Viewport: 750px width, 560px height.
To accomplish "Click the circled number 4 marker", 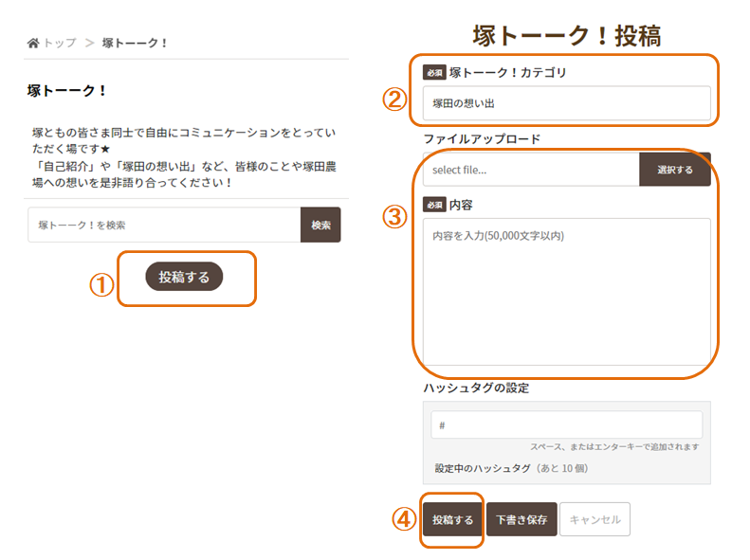I will [404, 519].
